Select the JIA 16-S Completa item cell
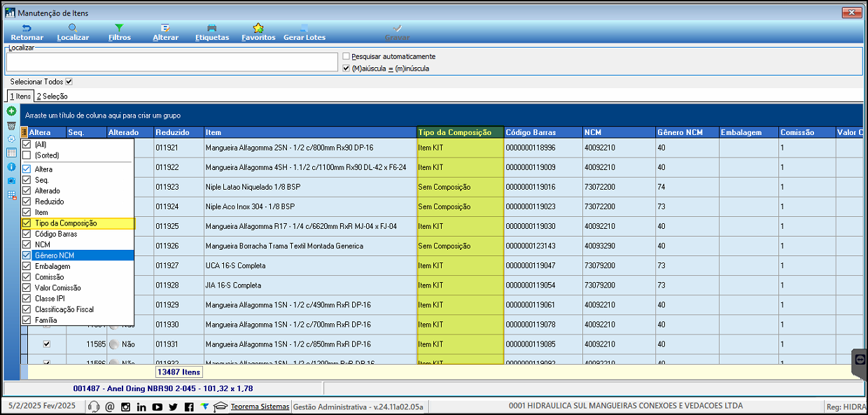 310,286
